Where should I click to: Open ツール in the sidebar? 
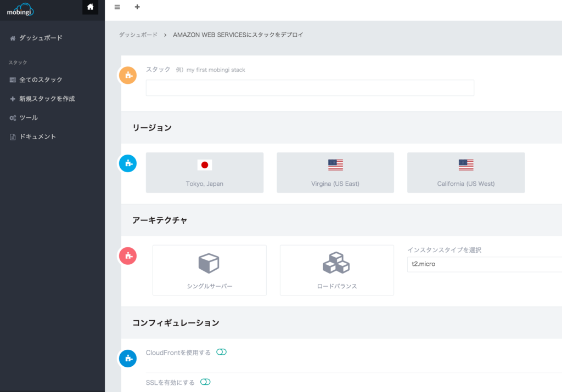coord(24,118)
